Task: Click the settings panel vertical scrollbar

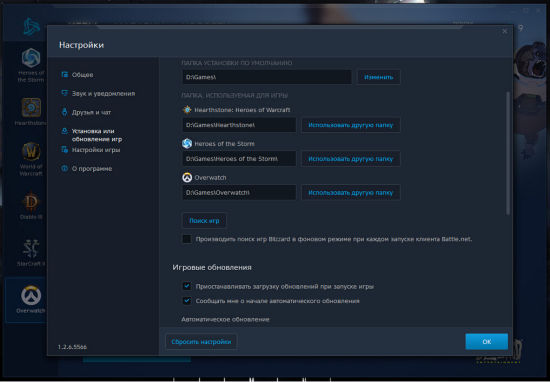Action: coord(508,153)
